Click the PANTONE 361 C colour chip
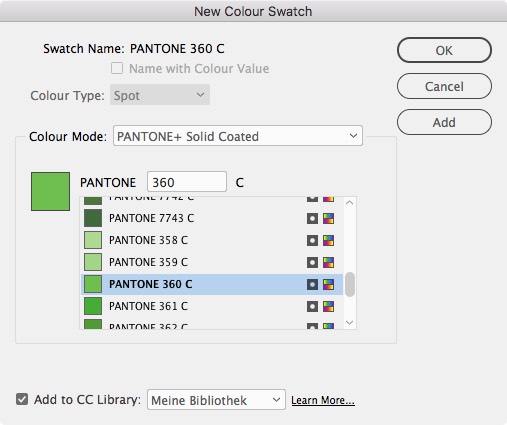Viewport: 507px width, 425px height. point(93,306)
